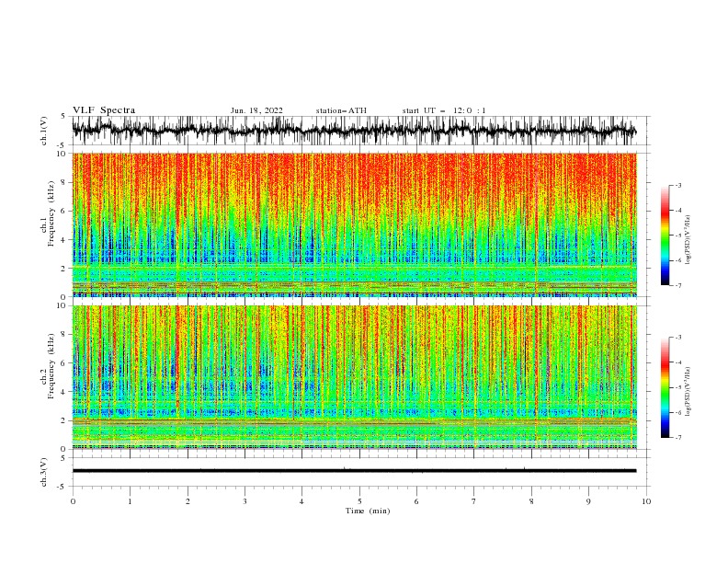Select the date "Jun. 18, 2022"

256,110
